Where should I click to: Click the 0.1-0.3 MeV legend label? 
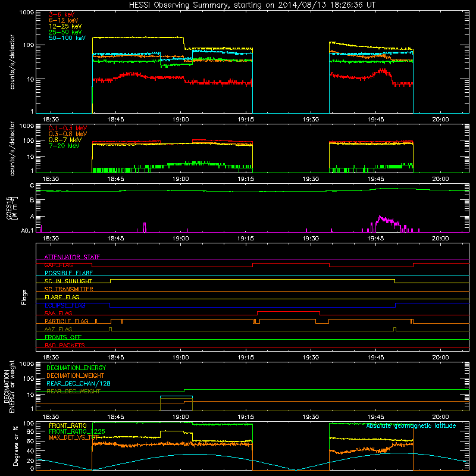coord(68,128)
